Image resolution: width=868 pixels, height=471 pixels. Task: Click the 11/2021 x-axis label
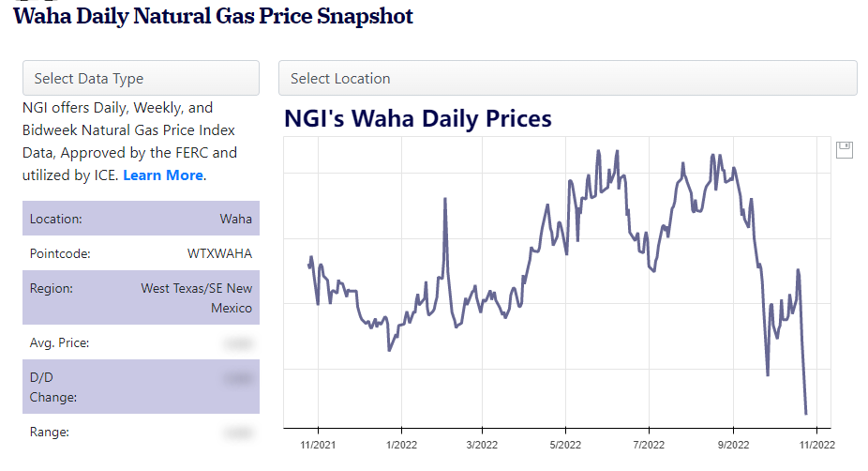[317, 444]
